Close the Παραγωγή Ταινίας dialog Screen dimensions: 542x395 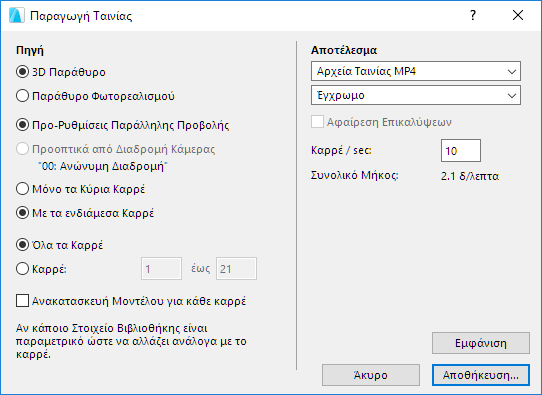click(518, 15)
